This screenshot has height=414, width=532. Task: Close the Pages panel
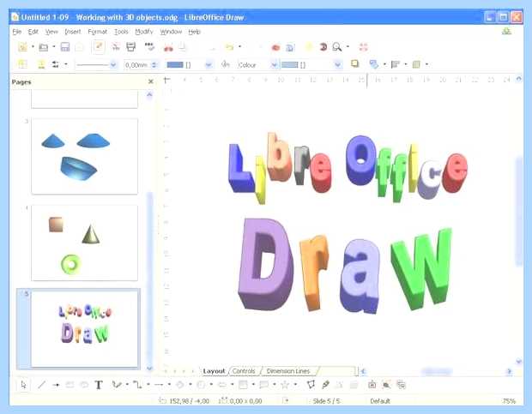tap(151, 81)
